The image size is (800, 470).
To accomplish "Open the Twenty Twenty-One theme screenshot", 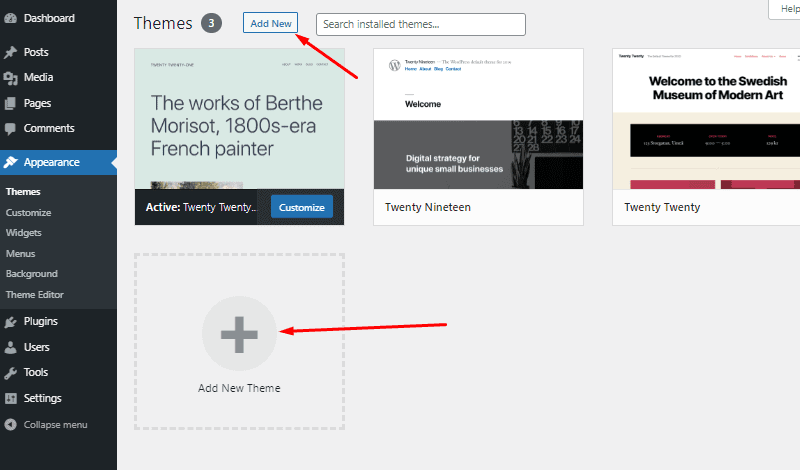I will pyautogui.click(x=239, y=119).
